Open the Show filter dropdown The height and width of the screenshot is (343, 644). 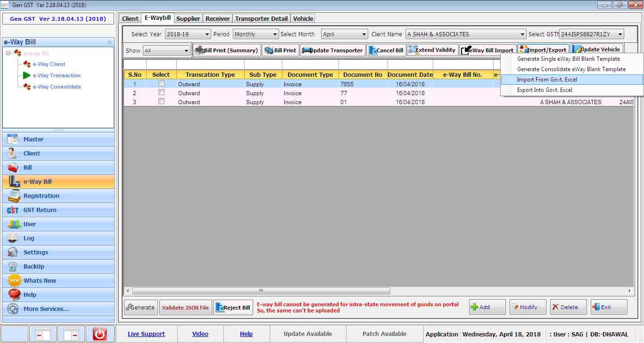click(186, 51)
